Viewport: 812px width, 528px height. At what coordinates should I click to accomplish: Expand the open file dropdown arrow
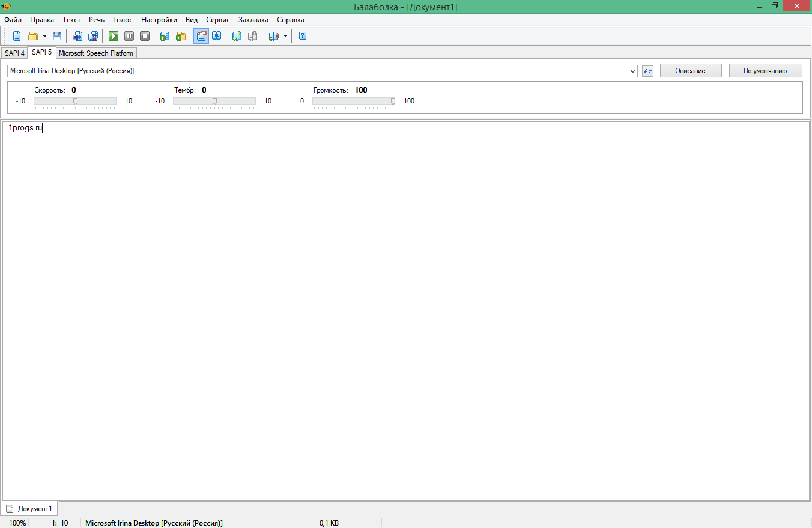coord(44,36)
